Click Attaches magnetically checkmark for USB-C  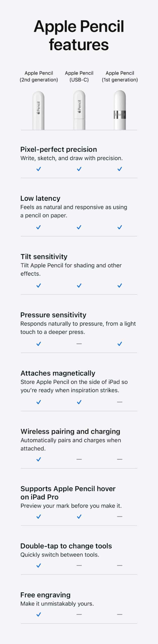(79, 402)
